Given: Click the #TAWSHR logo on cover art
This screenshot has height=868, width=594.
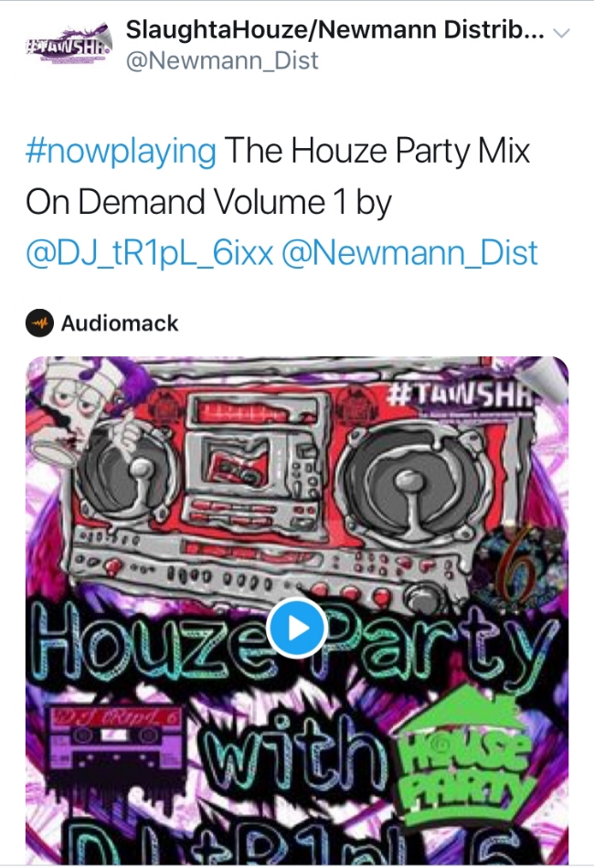Looking at the screenshot, I should point(459,396).
